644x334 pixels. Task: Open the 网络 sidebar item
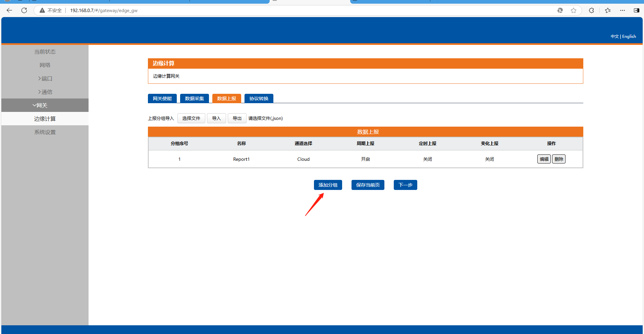pyautogui.click(x=45, y=65)
